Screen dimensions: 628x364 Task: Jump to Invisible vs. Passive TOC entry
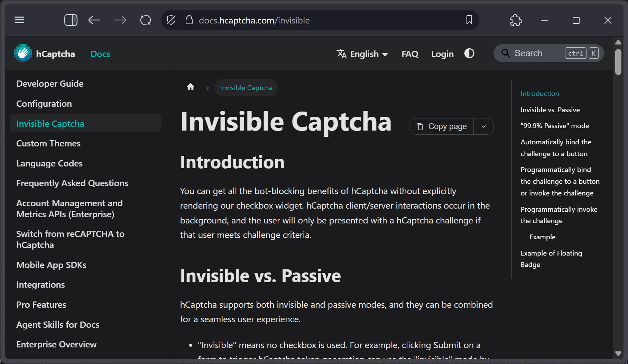[550, 110]
